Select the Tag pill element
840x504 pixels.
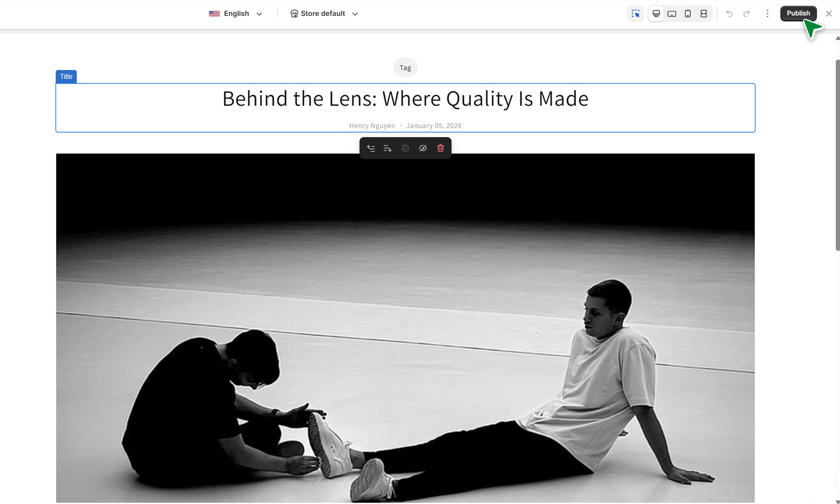(405, 68)
